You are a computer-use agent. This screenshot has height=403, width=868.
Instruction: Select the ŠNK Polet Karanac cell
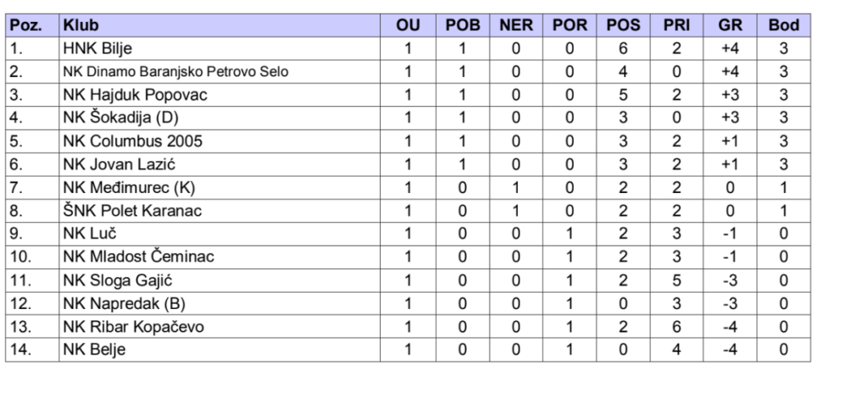(132, 210)
